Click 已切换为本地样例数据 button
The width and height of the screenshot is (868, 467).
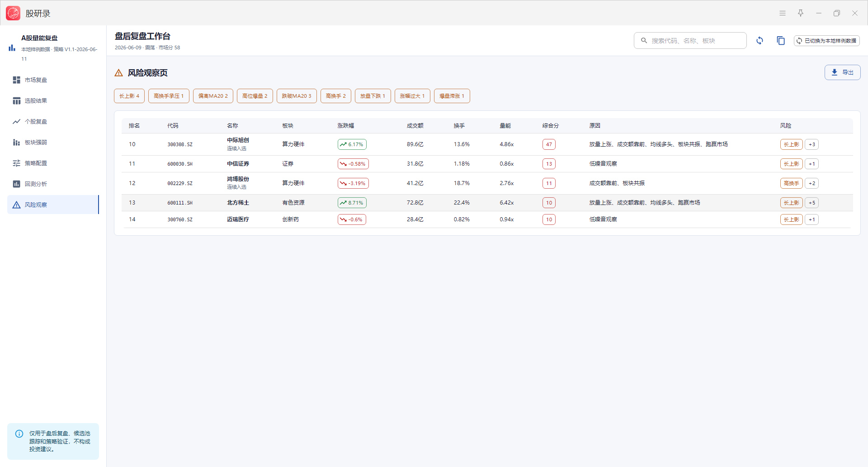coord(826,41)
